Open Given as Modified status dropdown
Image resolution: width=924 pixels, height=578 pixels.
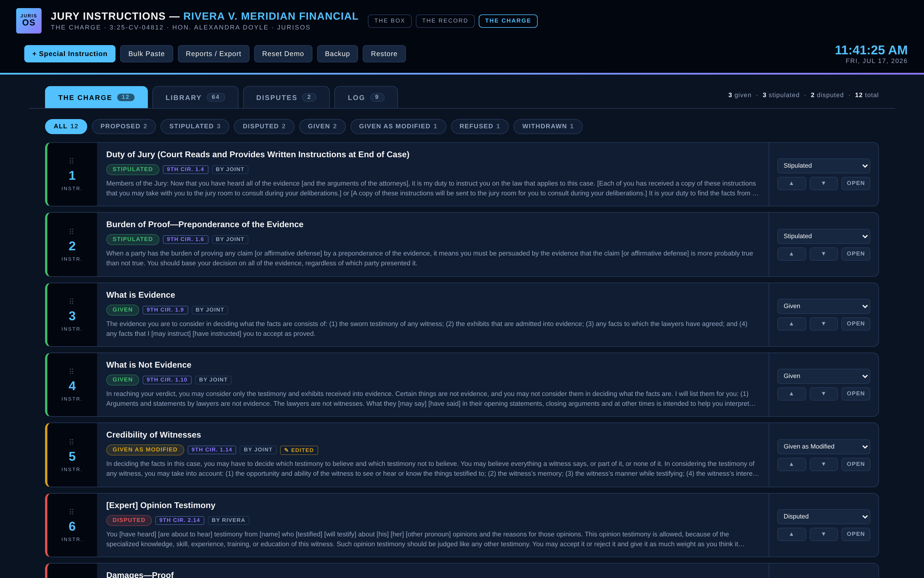click(824, 447)
